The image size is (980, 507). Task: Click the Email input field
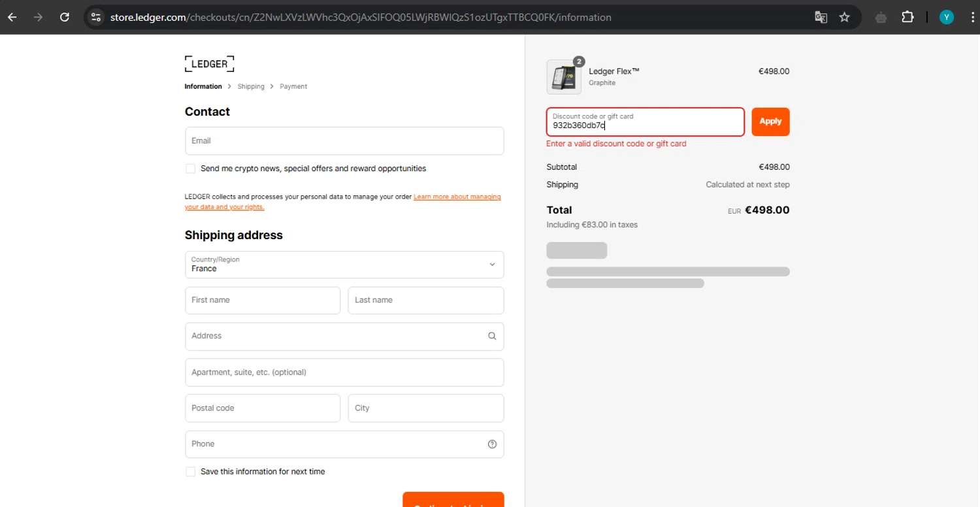pos(344,140)
